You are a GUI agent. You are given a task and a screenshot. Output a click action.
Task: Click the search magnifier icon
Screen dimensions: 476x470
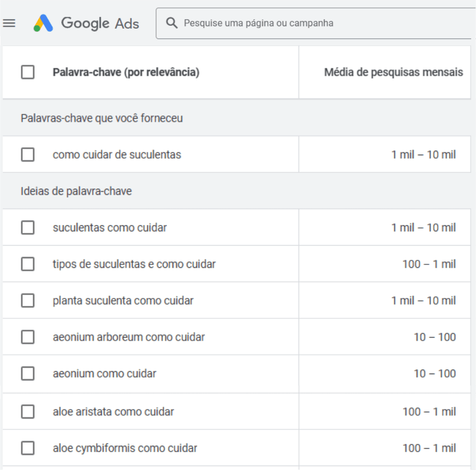pyautogui.click(x=172, y=23)
